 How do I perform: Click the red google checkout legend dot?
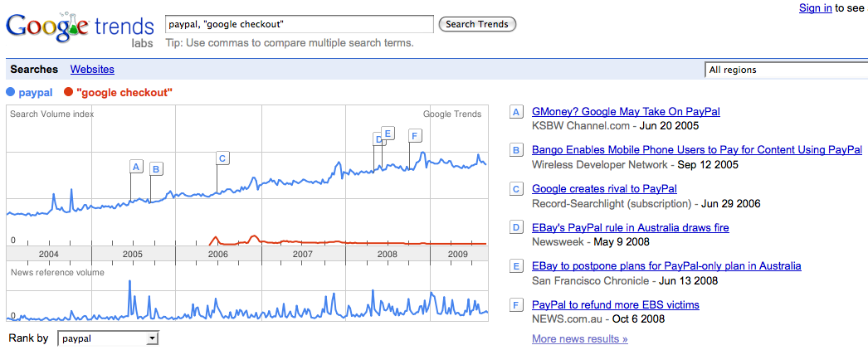coord(69,92)
